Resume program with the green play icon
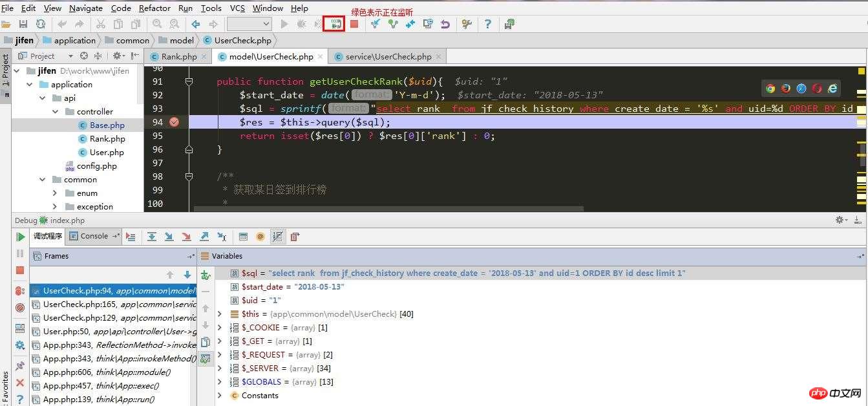Screen dimensions: 868x406 tap(20, 237)
